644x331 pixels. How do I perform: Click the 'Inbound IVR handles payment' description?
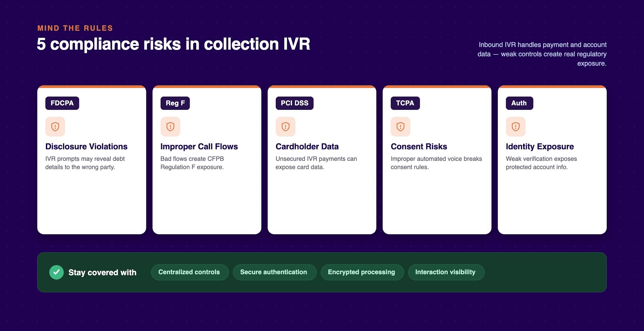click(542, 54)
